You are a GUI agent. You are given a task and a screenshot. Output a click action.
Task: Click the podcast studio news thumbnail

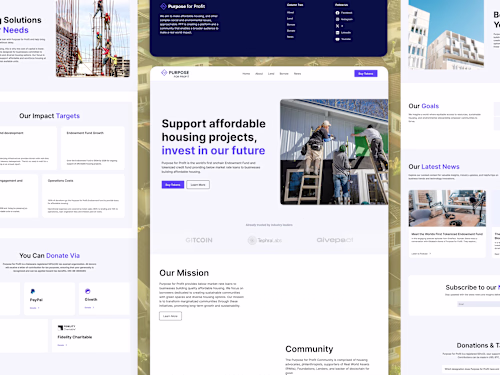coord(447,208)
